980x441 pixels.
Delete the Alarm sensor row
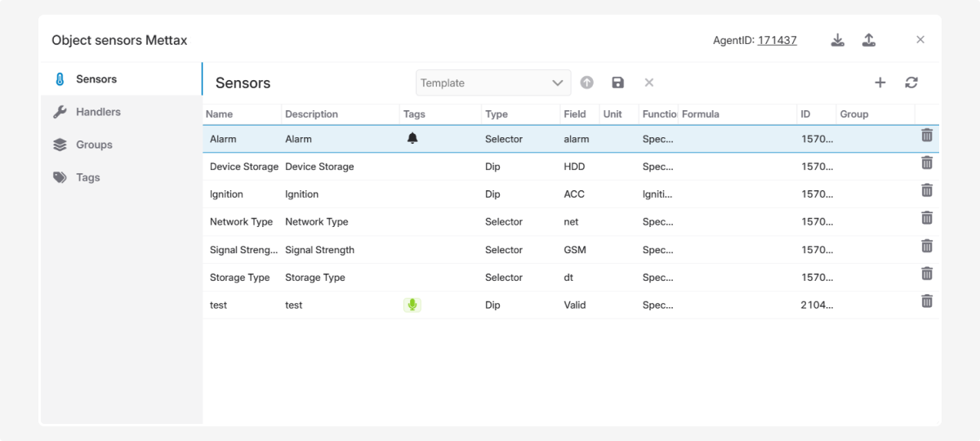click(x=927, y=136)
